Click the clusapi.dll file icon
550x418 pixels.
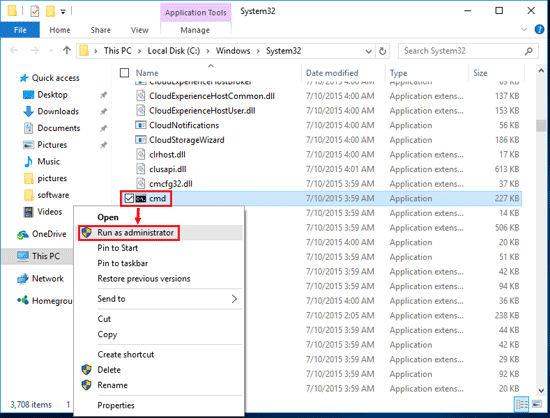point(141,169)
